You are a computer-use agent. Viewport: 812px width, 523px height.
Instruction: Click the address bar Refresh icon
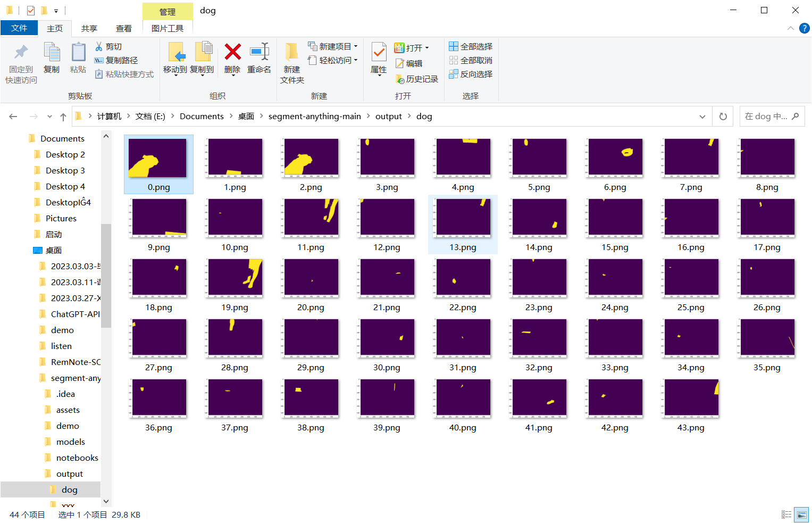click(723, 117)
